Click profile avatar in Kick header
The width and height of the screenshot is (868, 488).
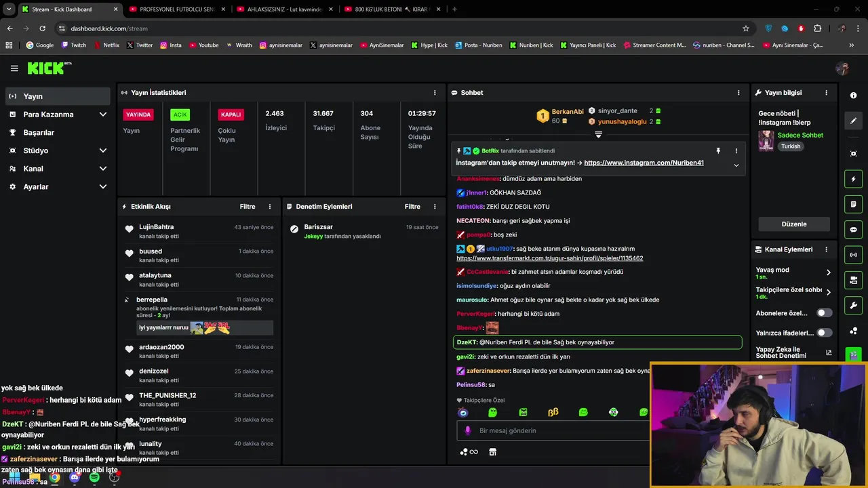(843, 68)
